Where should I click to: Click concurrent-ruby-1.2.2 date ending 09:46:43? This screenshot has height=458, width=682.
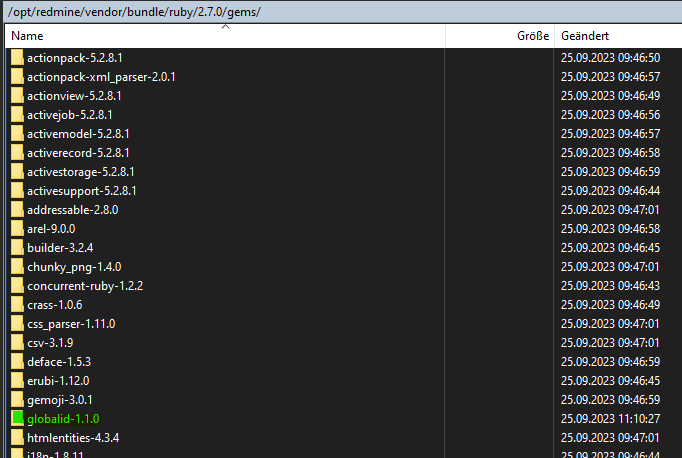coord(610,286)
